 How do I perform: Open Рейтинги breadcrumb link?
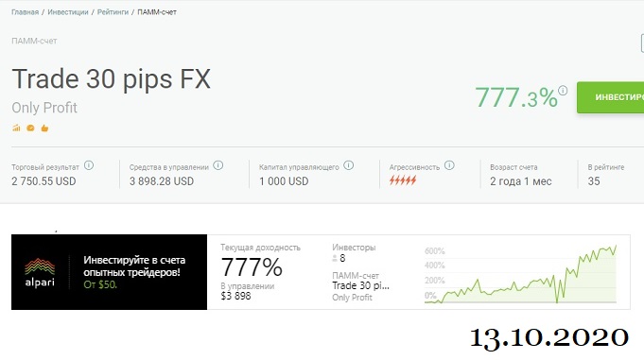[113, 12]
